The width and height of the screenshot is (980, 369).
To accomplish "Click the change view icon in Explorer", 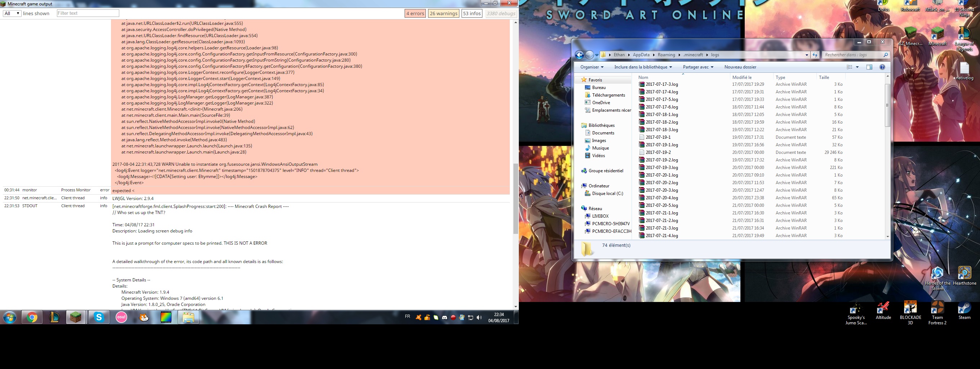I will coord(849,67).
